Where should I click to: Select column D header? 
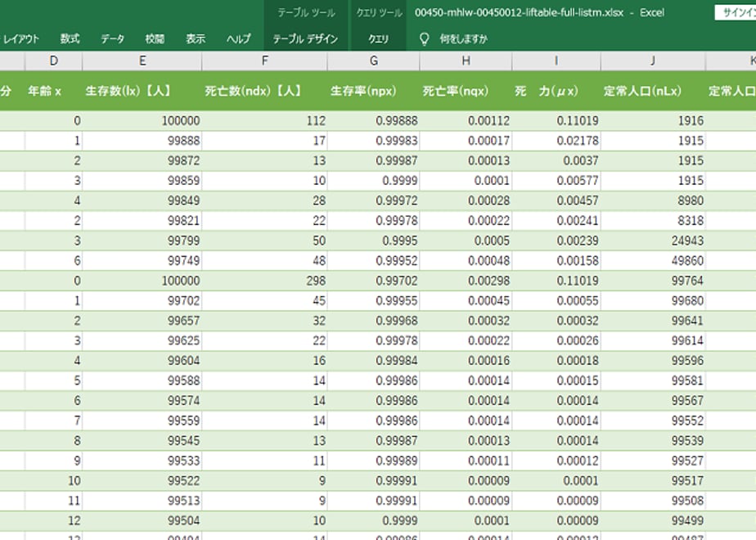pos(53,61)
